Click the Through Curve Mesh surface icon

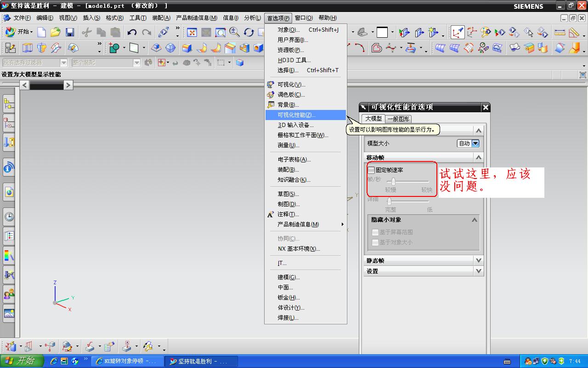pos(454,48)
